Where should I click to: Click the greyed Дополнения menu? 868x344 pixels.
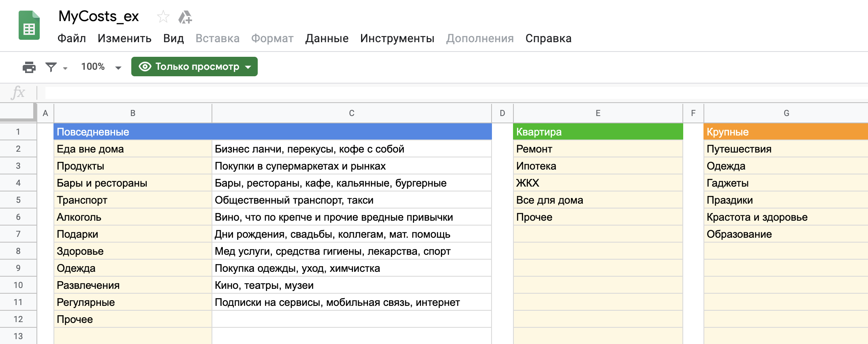click(480, 39)
